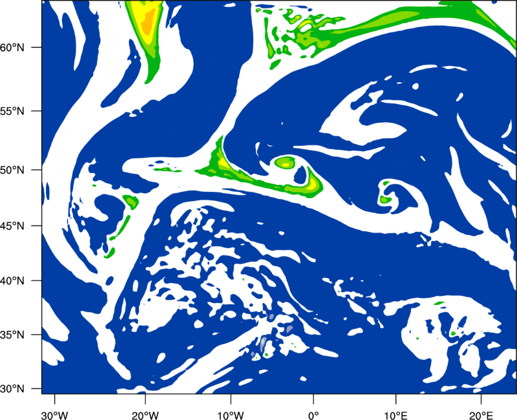
Task: Click the 60°N latitude label
Action: tap(12, 48)
